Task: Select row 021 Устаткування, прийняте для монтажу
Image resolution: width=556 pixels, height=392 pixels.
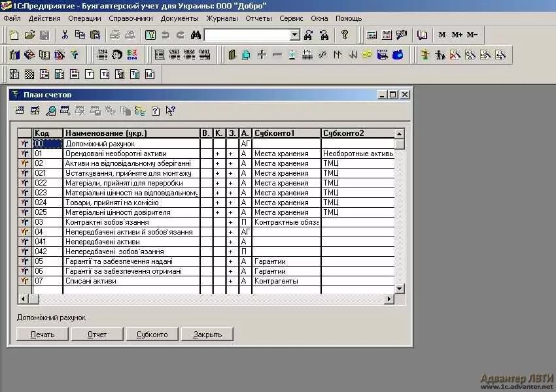Action: 206,173
